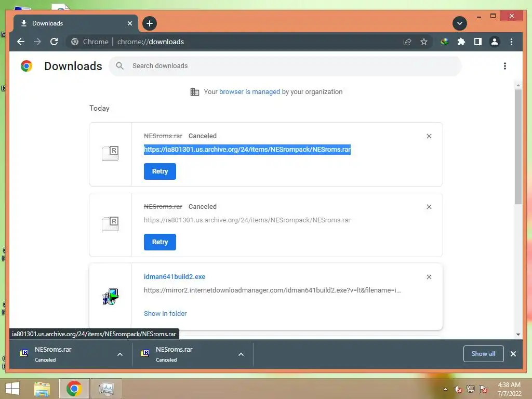The image size is (532, 399).
Task: Remove second NESroms.rar entry from list
Action: 429,207
